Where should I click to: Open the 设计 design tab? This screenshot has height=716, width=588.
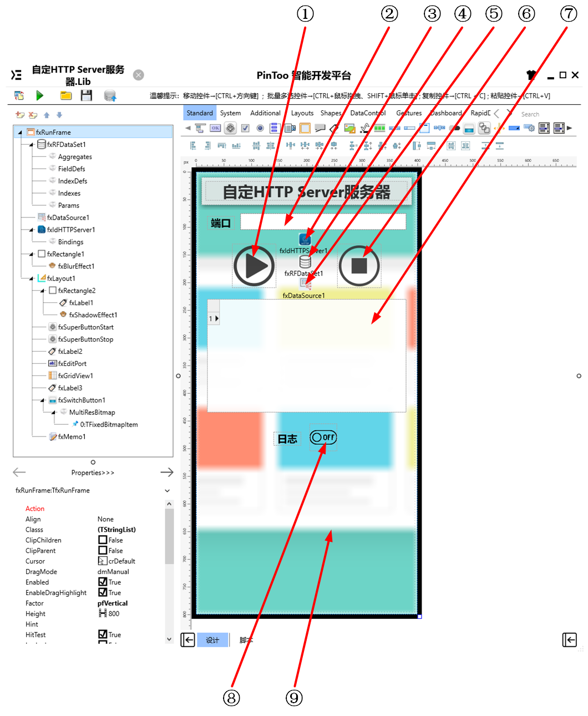(212, 640)
